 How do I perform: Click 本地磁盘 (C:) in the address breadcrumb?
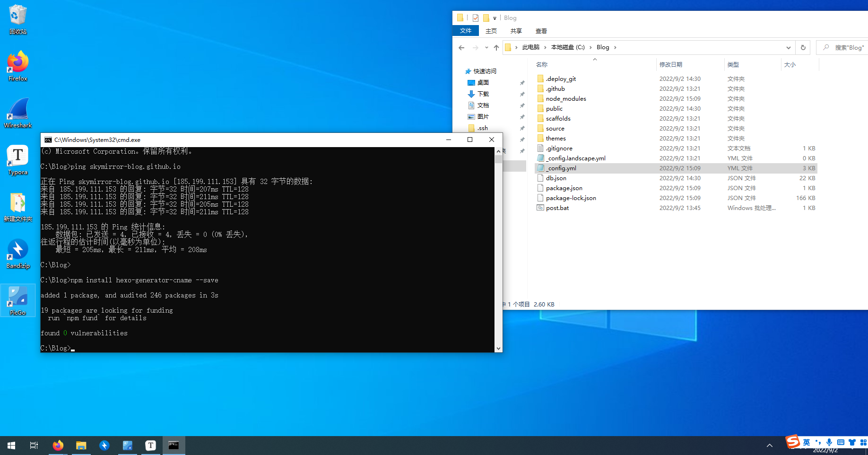pos(568,47)
